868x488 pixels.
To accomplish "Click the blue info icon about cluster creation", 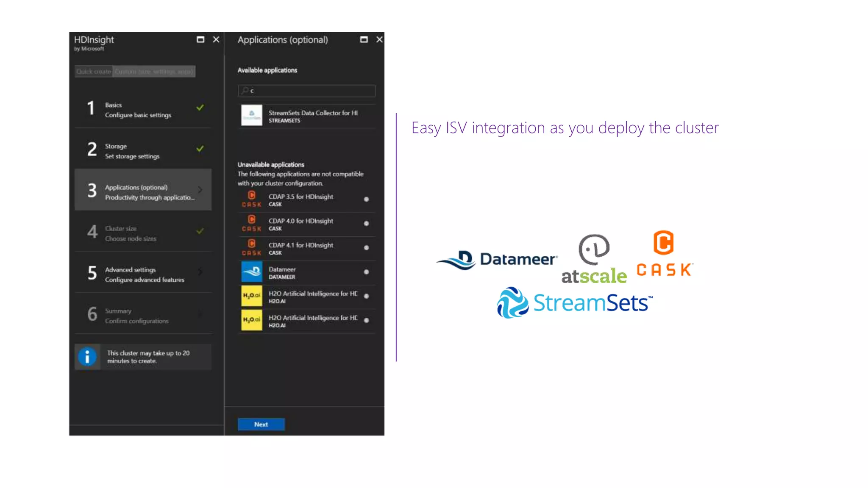I will coord(87,357).
